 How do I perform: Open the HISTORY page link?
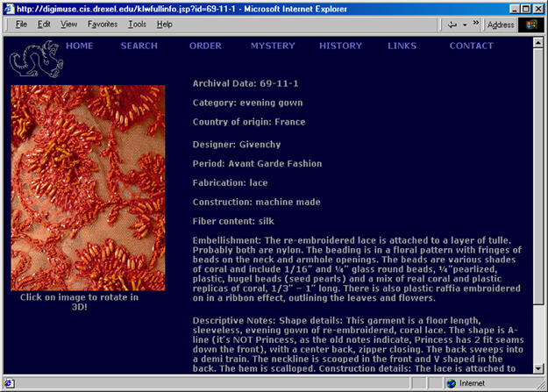341,46
